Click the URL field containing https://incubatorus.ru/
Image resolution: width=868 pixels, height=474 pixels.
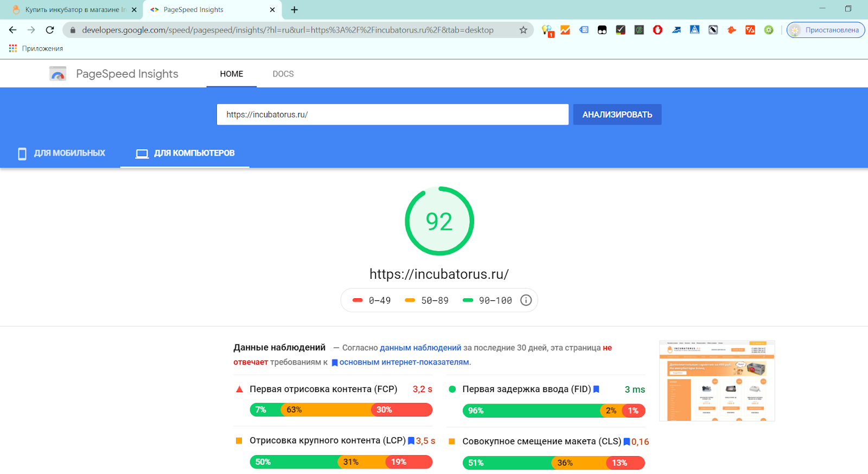[393, 114]
